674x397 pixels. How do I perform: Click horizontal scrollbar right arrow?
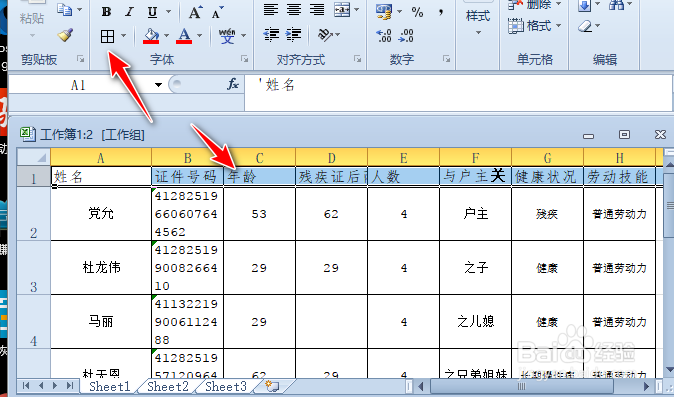(x=646, y=385)
